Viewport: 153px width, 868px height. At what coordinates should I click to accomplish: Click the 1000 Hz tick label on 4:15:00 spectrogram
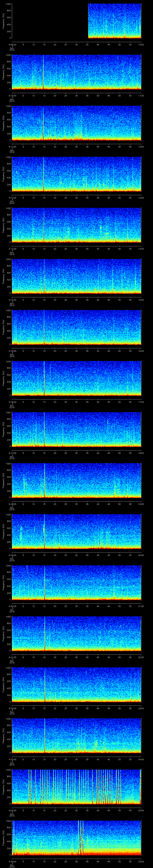pyautogui.click(x=7, y=310)
